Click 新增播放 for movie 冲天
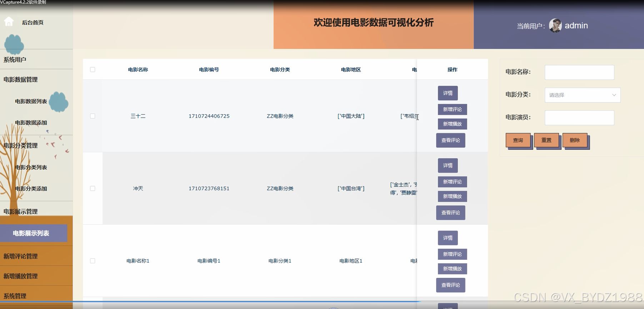 click(452, 196)
